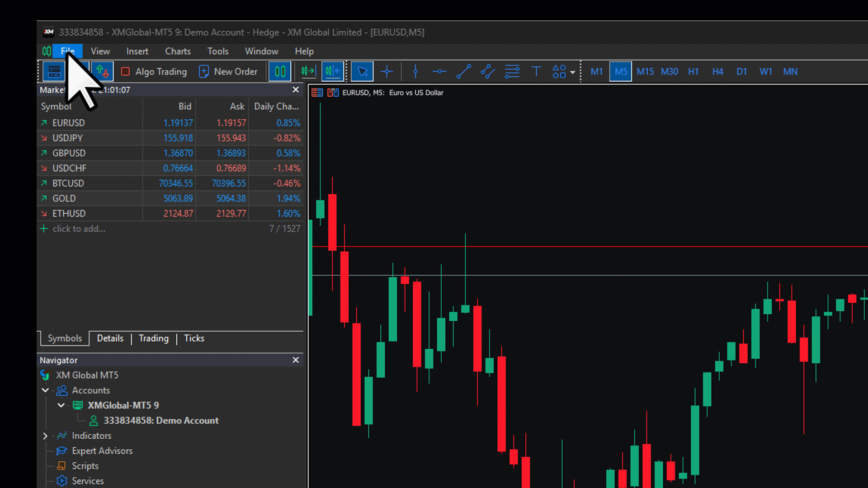The height and width of the screenshot is (488, 868).
Task: Select the crosshair tool
Action: coord(387,71)
